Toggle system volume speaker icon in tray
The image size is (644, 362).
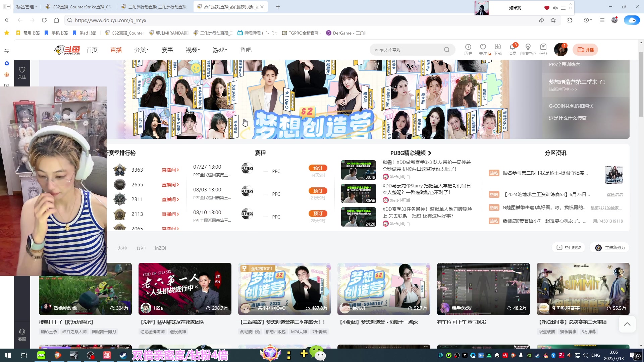(x=586, y=355)
